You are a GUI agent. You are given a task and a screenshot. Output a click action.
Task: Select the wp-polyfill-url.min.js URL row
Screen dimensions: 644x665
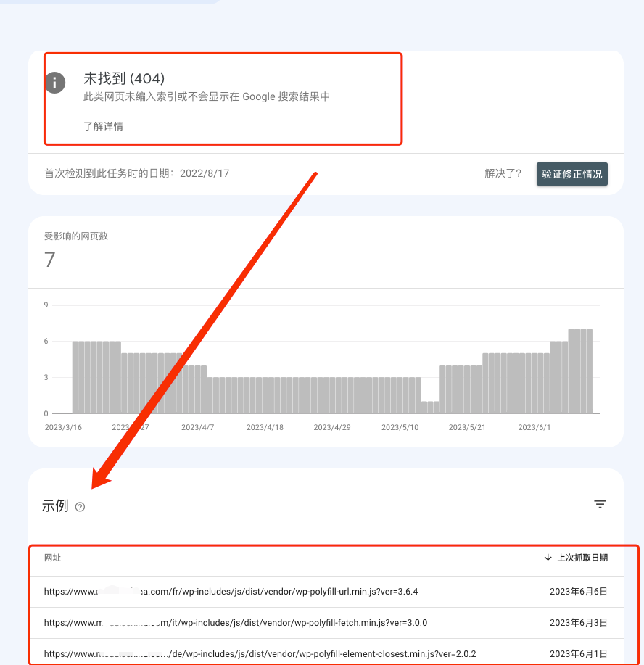coord(326,592)
